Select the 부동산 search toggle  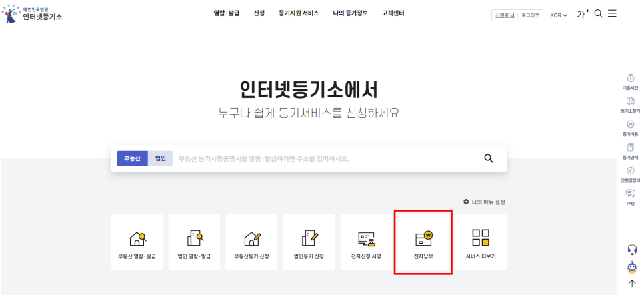point(132,158)
